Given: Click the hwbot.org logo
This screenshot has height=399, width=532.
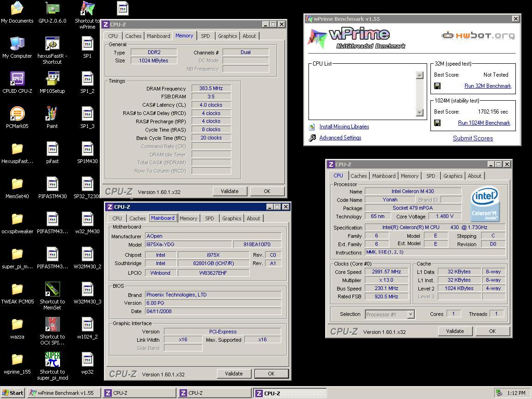Looking at the screenshot, I should pos(478,35).
